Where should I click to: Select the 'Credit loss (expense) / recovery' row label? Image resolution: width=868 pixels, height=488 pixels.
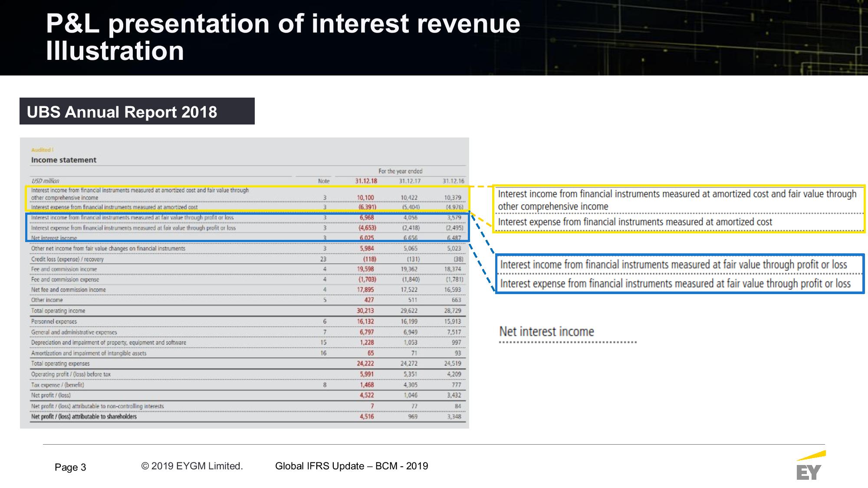(67, 259)
